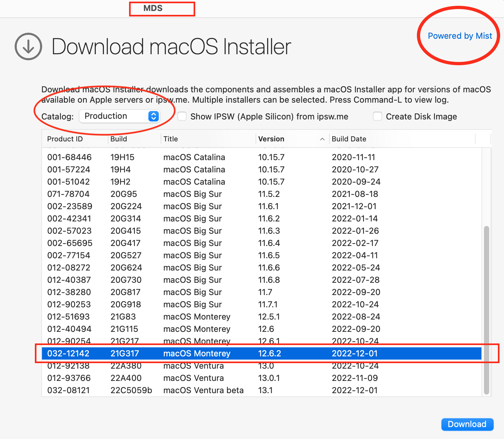Open the Catalog dropdown set to Production
The width and height of the screenshot is (504, 439).
pos(119,116)
